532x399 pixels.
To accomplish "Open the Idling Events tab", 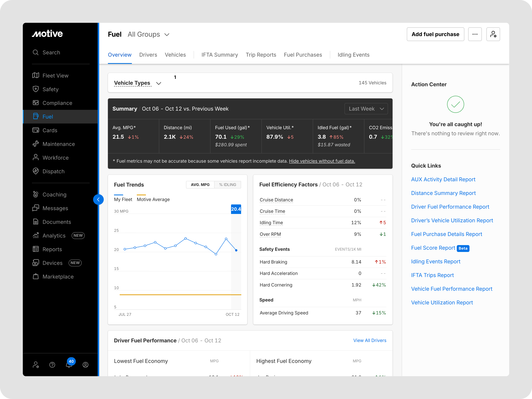I will tap(353, 55).
